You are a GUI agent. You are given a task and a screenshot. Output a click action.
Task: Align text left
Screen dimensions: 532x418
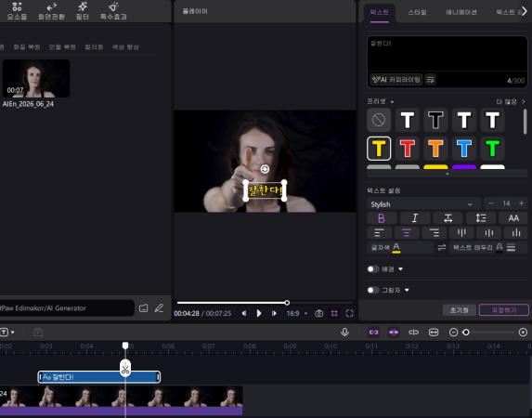(x=379, y=232)
